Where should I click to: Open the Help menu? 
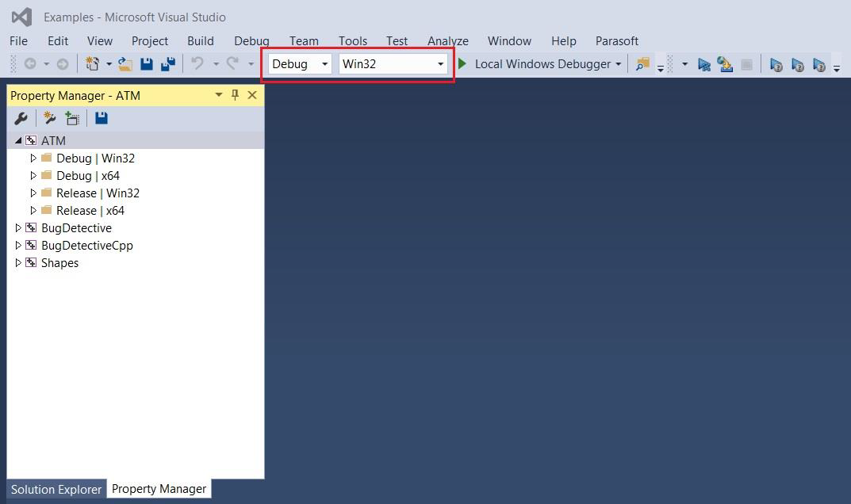click(x=563, y=41)
